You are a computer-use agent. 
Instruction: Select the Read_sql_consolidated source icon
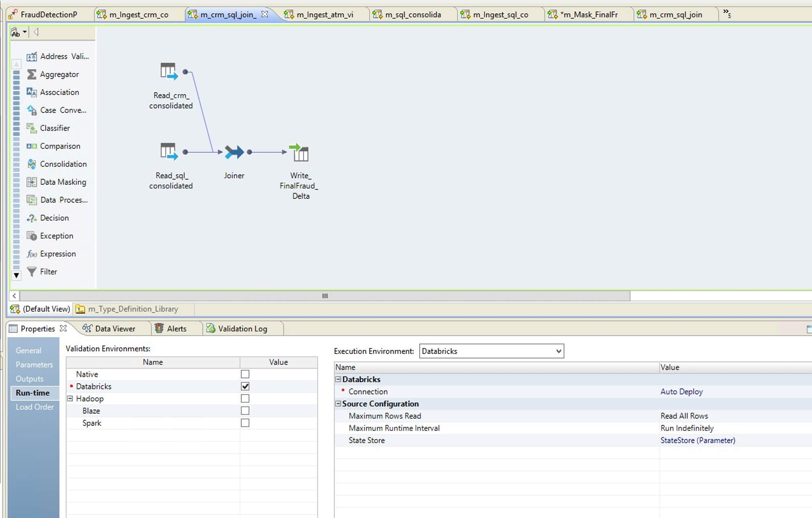tap(168, 152)
